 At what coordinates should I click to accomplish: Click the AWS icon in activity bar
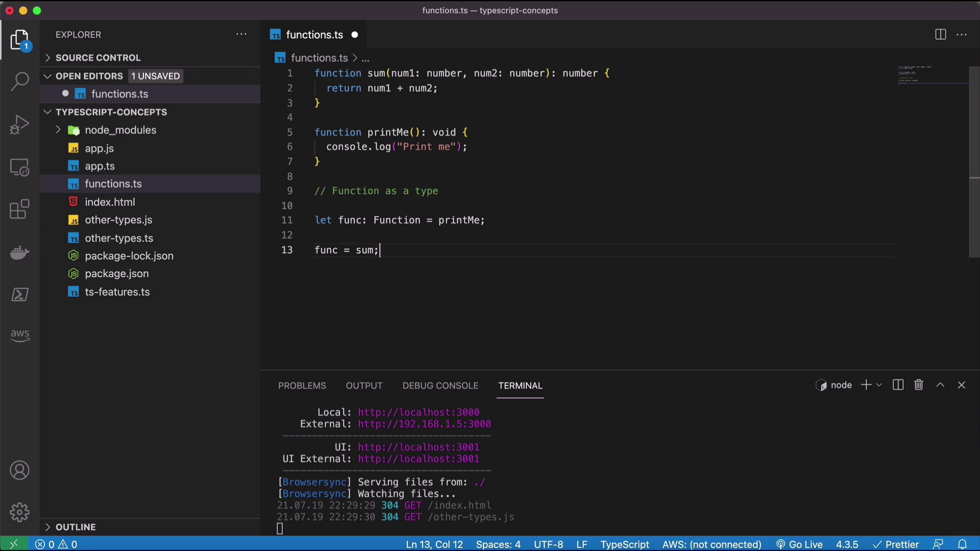(x=19, y=334)
